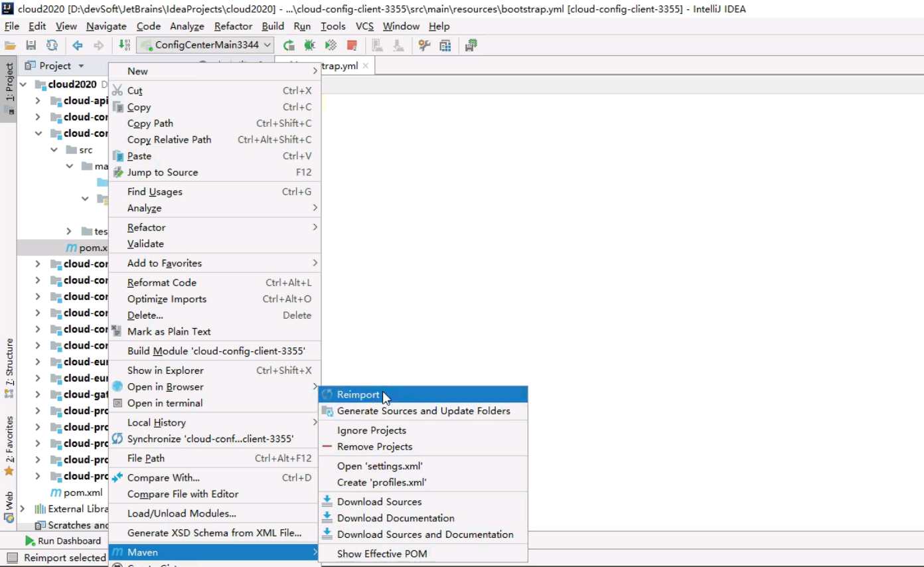924x567 pixels.
Task: Select Open 'settings.xml'
Action: (424, 466)
